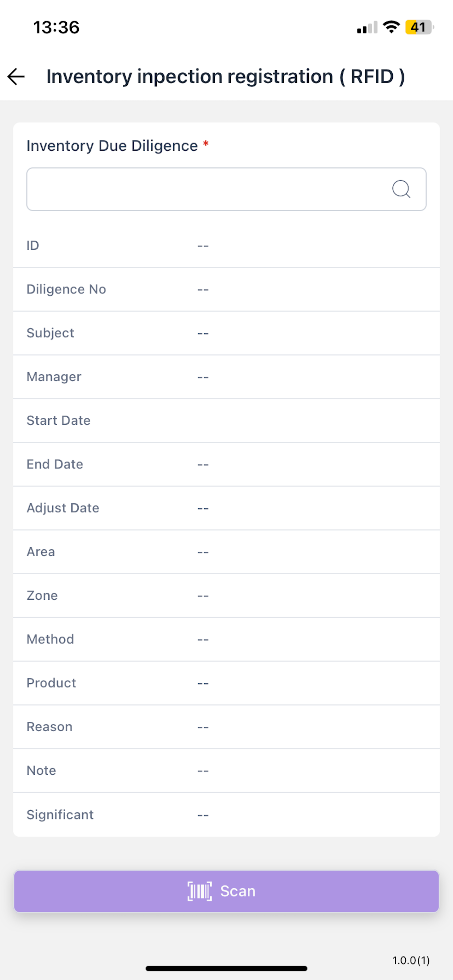Tap the cellular signal bars icon
The height and width of the screenshot is (980, 453).
coord(367,28)
